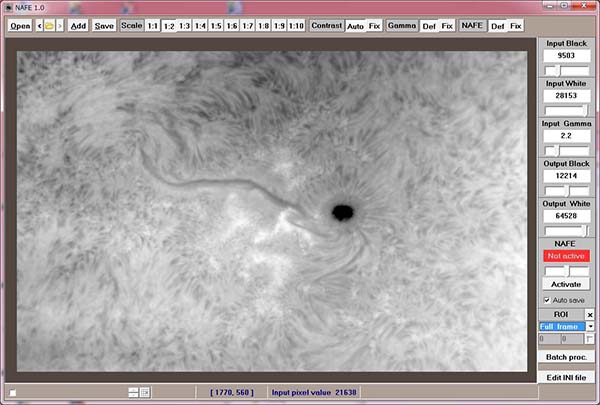Click the Input Black value field
This screenshot has height=405, width=600.
(566, 56)
